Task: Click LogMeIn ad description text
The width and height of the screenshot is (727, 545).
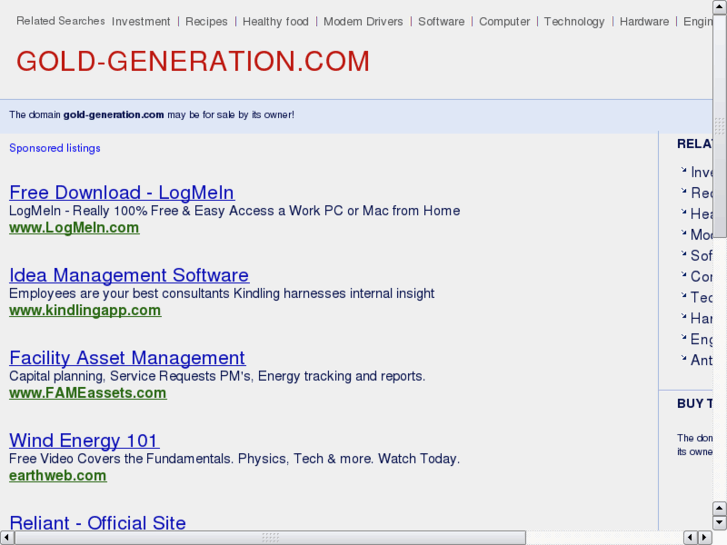Action: [235, 211]
